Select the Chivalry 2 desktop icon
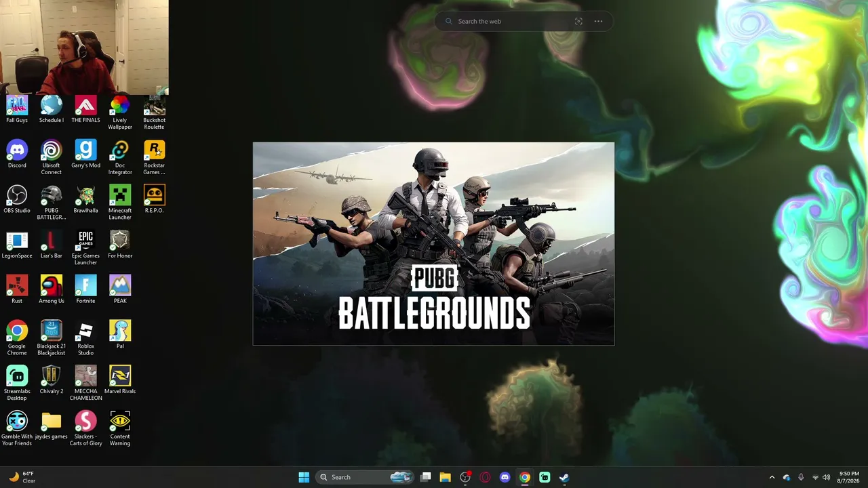Screen dimensions: 868x488 click(x=52, y=381)
